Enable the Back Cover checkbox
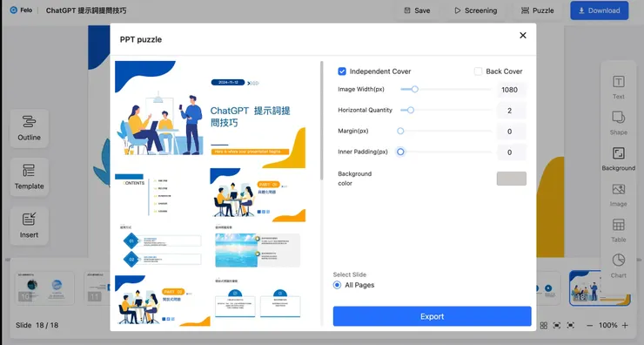 pyautogui.click(x=478, y=71)
